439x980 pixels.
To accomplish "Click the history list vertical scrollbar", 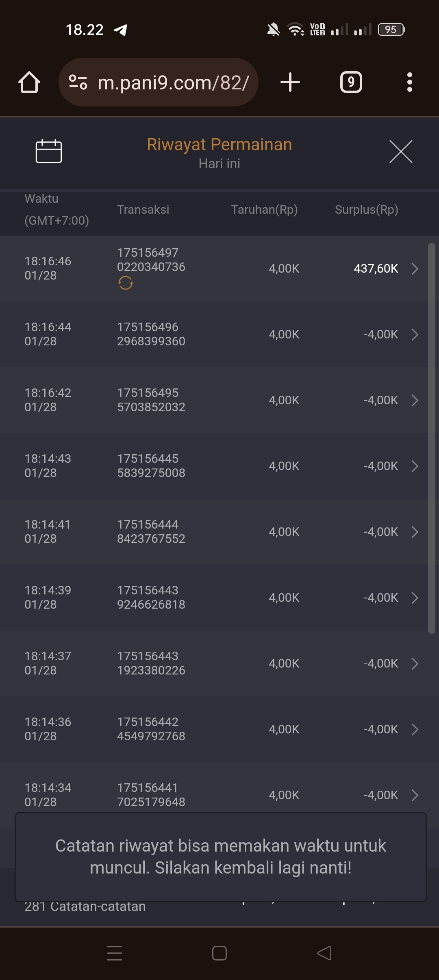I will point(431,438).
